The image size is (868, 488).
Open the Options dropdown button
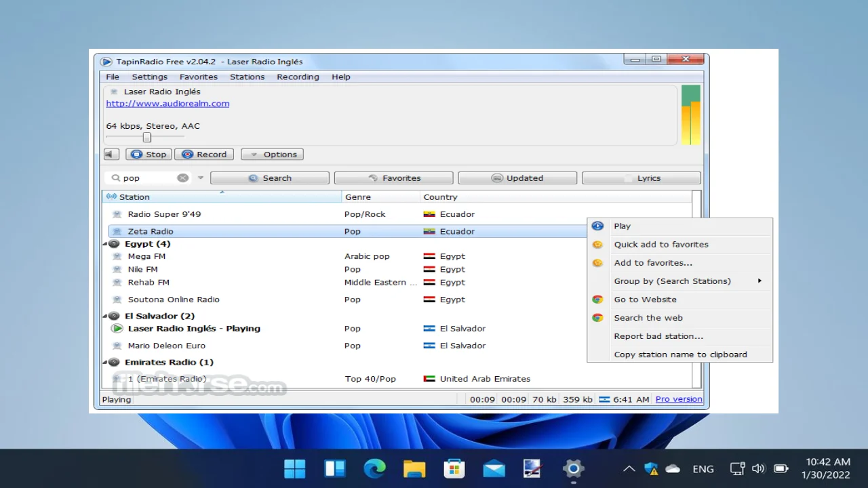point(272,155)
